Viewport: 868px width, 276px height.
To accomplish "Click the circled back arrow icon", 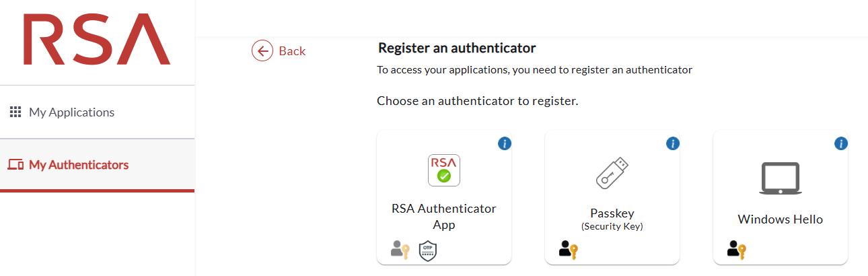I will click(x=262, y=50).
